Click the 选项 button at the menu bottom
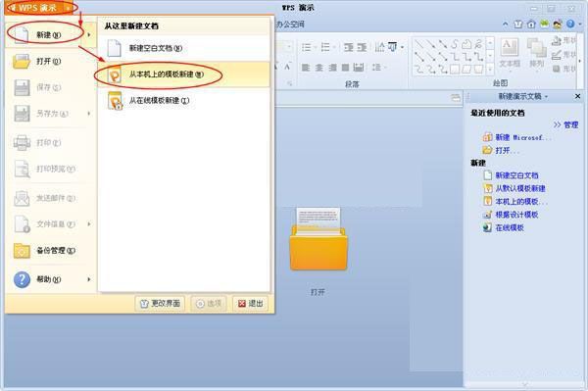588x391 pixels. [209, 303]
